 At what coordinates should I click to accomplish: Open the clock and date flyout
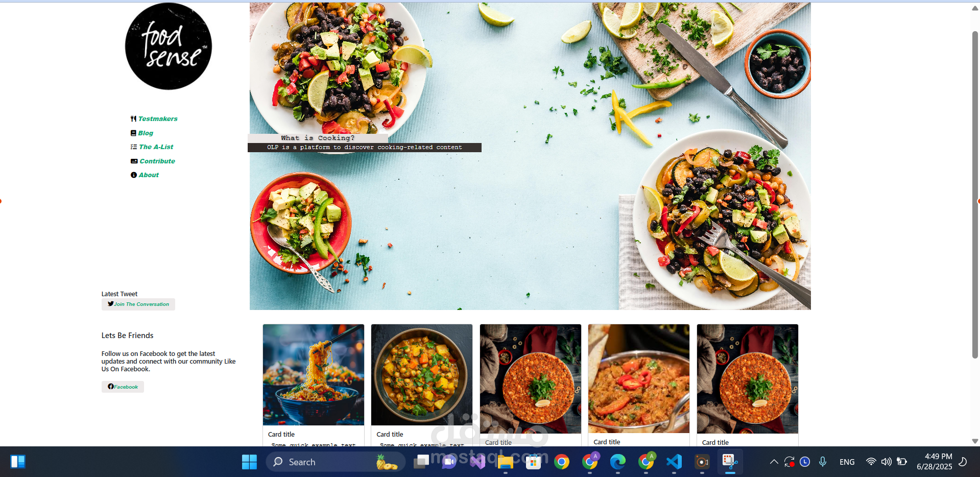click(x=934, y=462)
